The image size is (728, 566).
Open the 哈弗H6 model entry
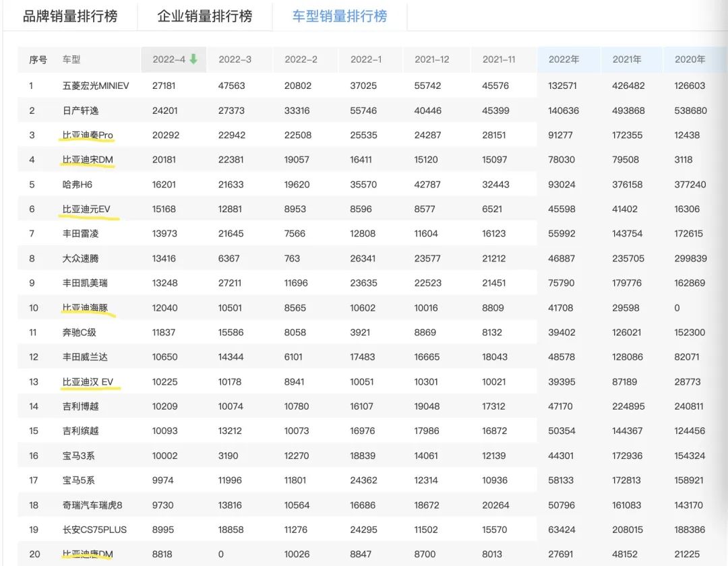(x=77, y=185)
